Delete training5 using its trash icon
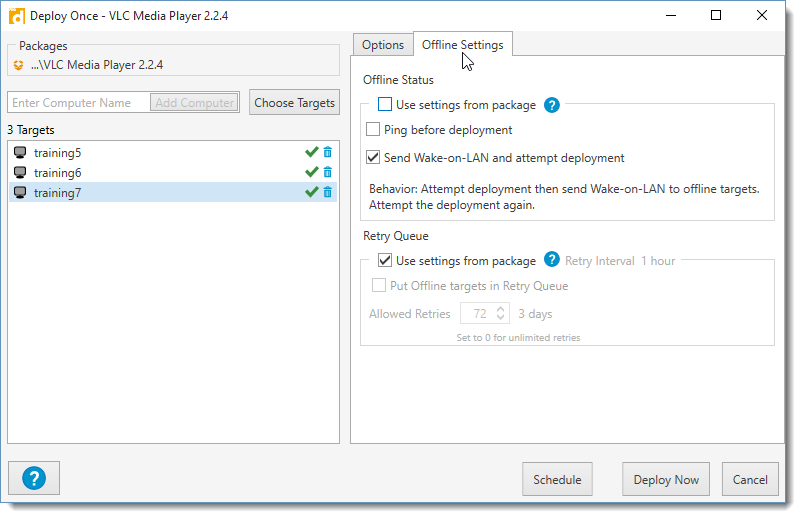This screenshot has width=801, height=518. [x=327, y=153]
